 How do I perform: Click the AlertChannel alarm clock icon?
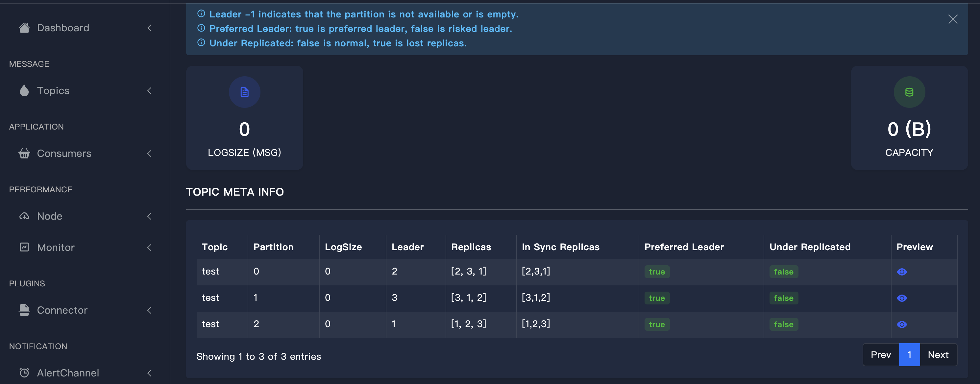click(24, 372)
